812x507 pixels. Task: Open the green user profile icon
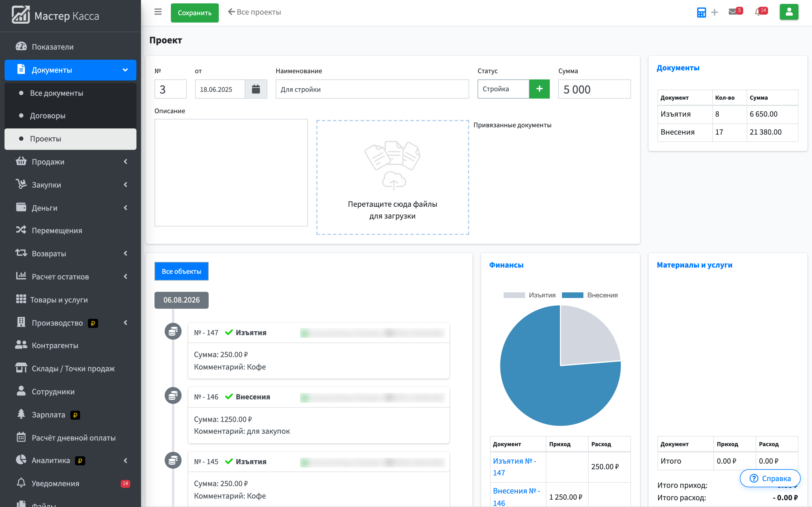tap(789, 12)
